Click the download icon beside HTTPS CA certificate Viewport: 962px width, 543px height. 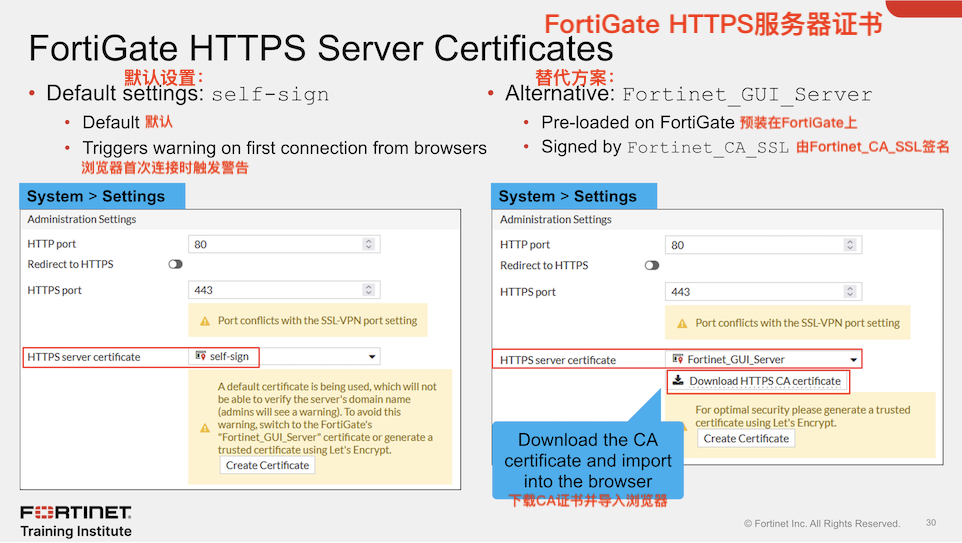click(x=678, y=380)
